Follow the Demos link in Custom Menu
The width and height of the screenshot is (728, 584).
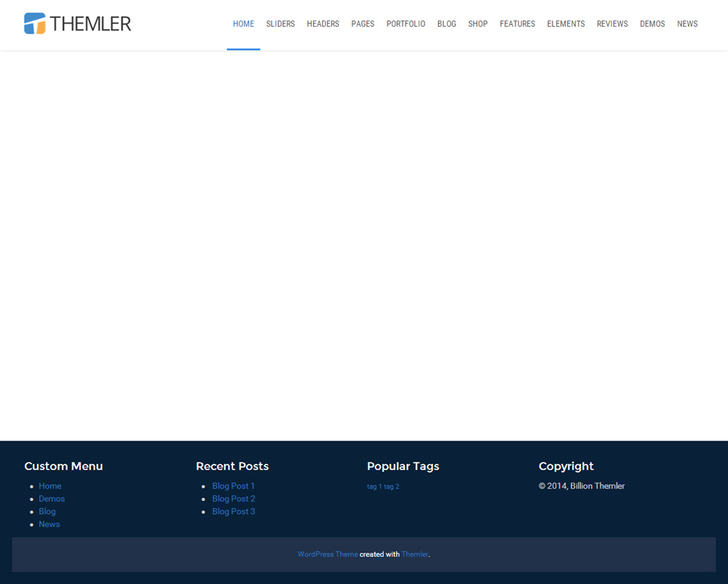point(52,499)
